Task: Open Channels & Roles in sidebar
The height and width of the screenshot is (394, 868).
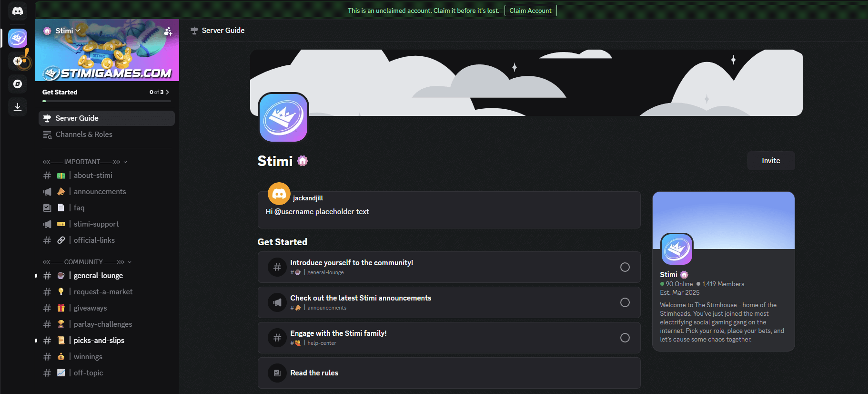Action: [x=84, y=135]
